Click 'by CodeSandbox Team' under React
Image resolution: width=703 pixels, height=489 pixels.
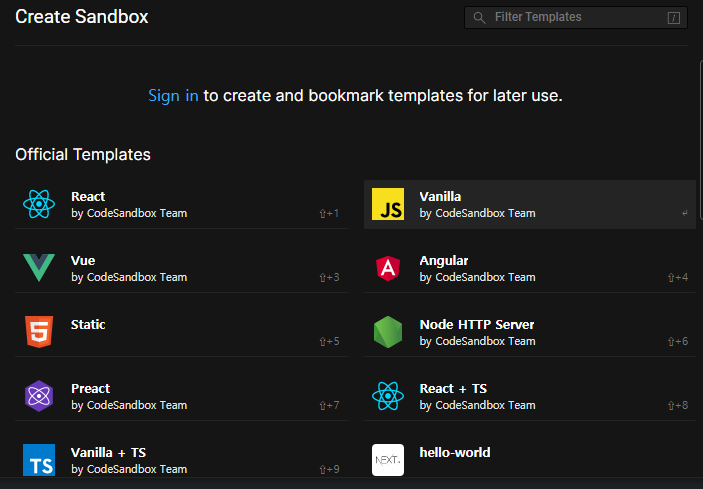click(129, 213)
